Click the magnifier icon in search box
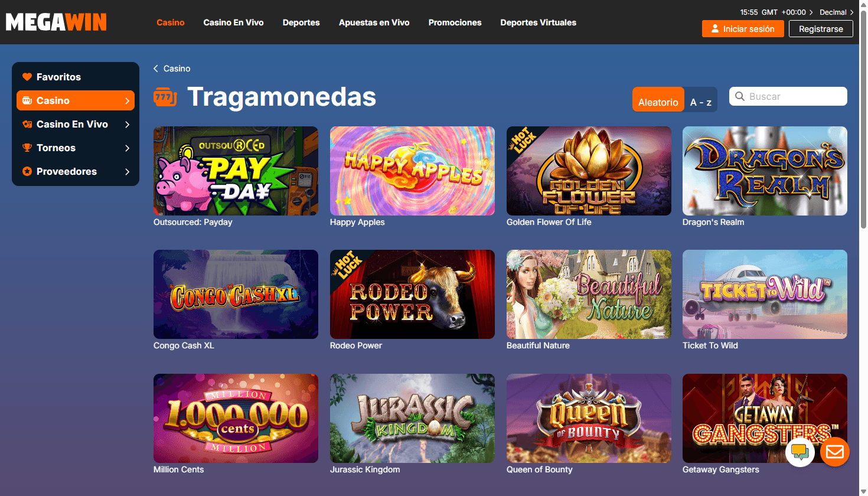Screen dimensions: 868x496 tap(740, 96)
